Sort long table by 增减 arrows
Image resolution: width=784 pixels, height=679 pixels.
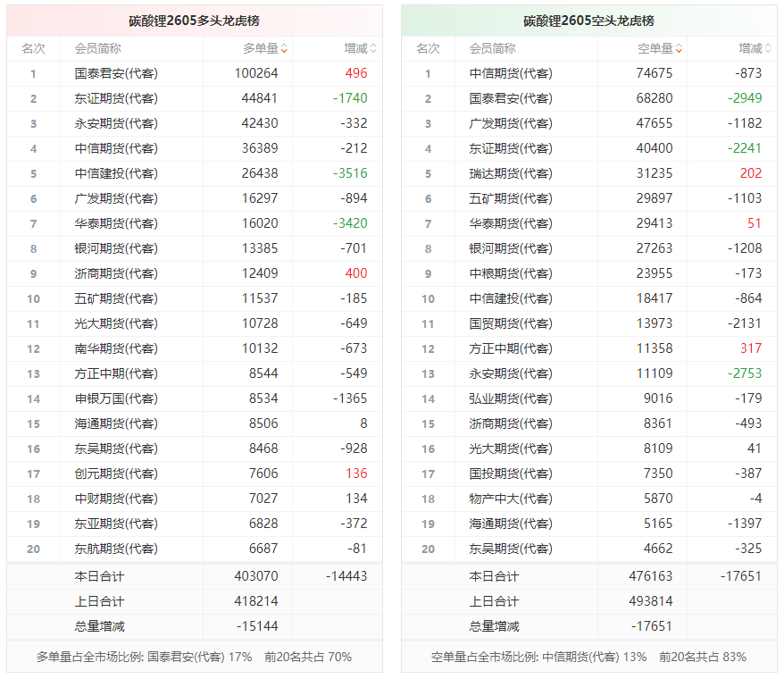pyautogui.click(x=373, y=48)
